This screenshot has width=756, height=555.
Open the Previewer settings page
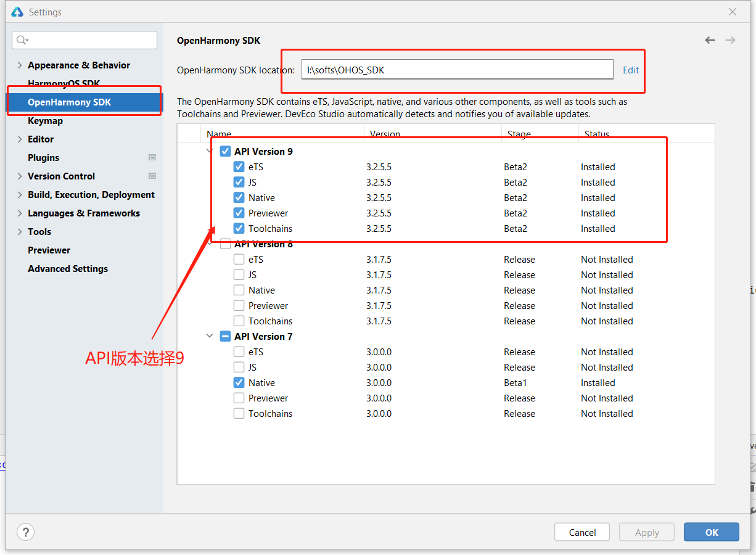49,250
